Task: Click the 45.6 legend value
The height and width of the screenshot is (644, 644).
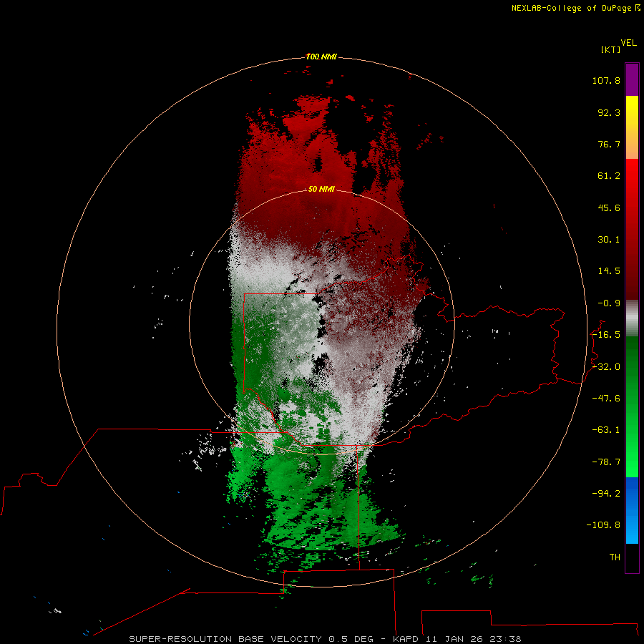Action: tap(609, 208)
